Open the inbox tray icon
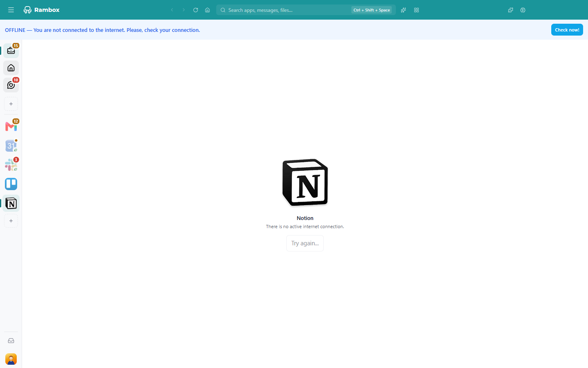Image resolution: width=588 pixels, height=368 pixels. 11,341
